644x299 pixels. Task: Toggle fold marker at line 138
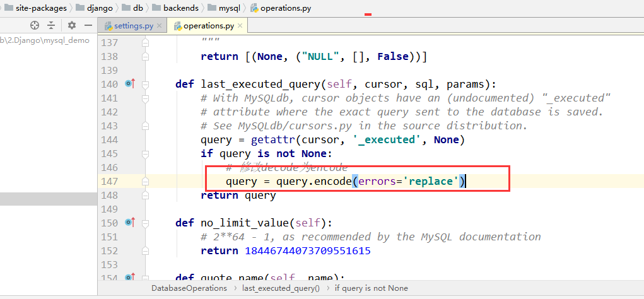(145, 57)
